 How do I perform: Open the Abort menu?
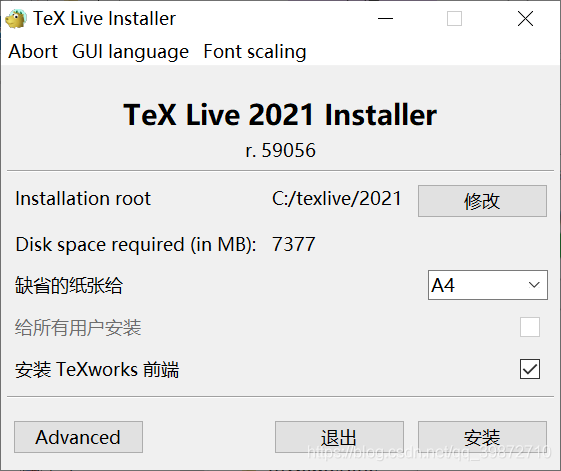pyautogui.click(x=33, y=52)
